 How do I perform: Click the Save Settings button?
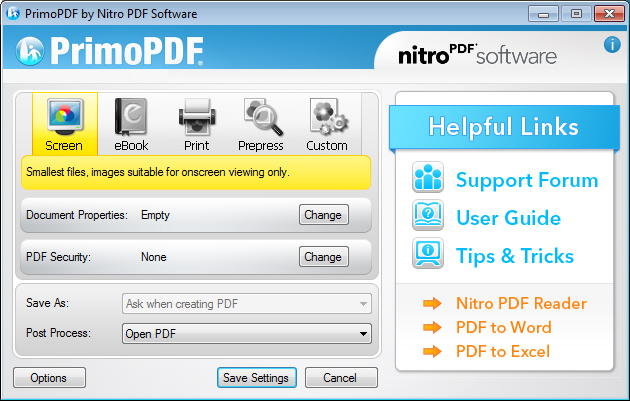(257, 377)
